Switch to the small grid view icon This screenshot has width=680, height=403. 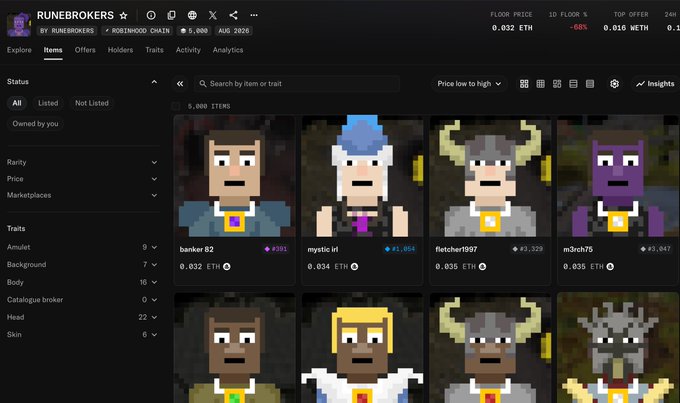click(x=540, y=84)
